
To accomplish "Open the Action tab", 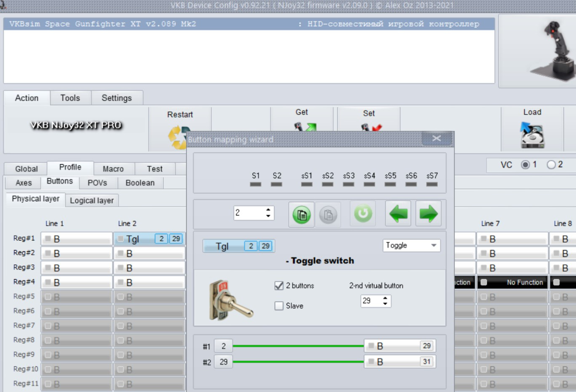I will 27,98.
